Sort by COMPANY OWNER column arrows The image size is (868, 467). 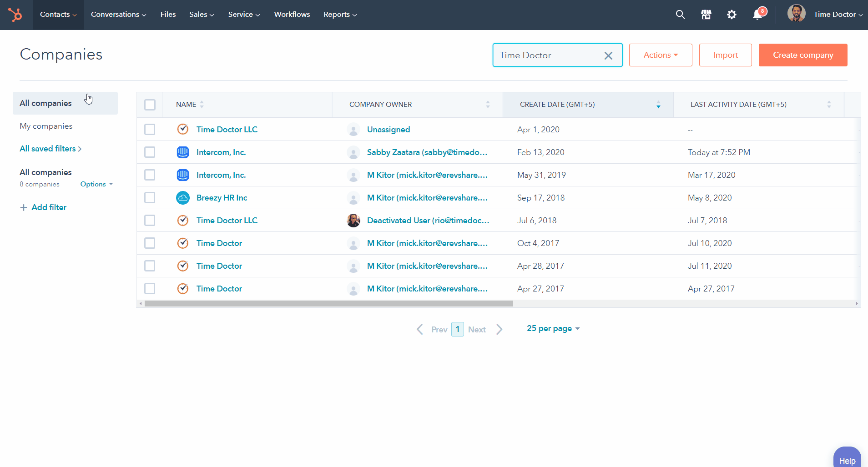[488, 104]
